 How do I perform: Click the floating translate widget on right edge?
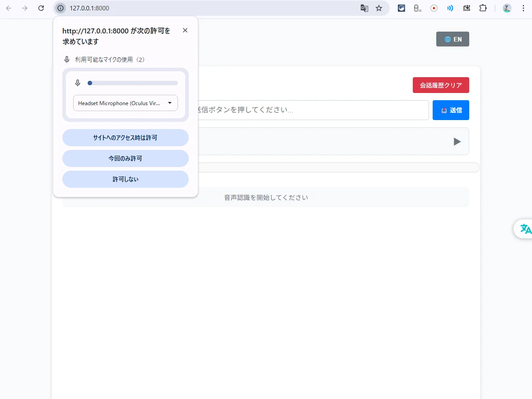coord(525,229)
